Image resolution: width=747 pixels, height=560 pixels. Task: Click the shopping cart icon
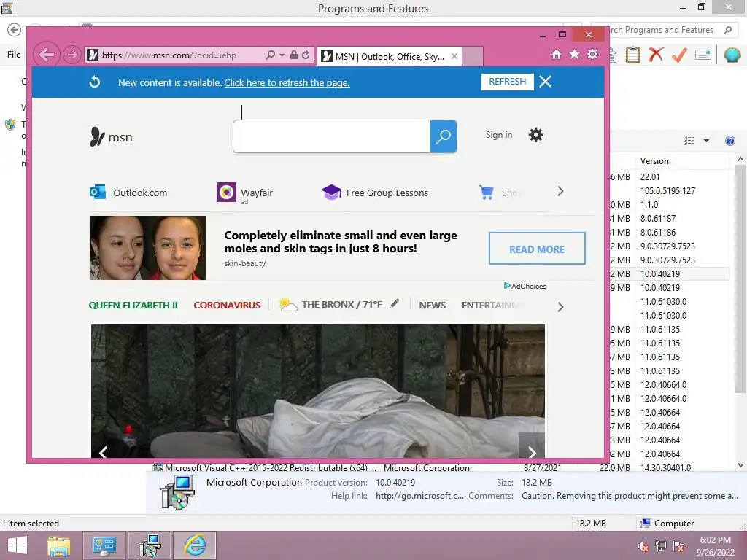487,192
